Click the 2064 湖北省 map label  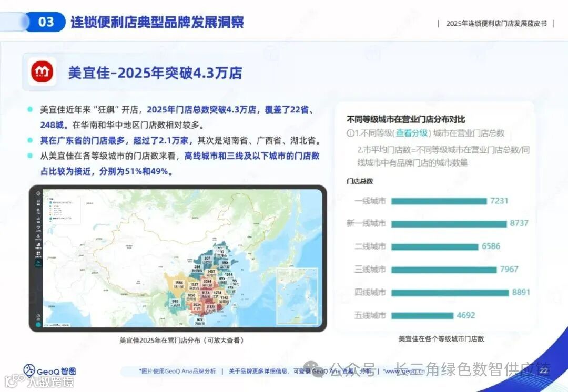208,283
